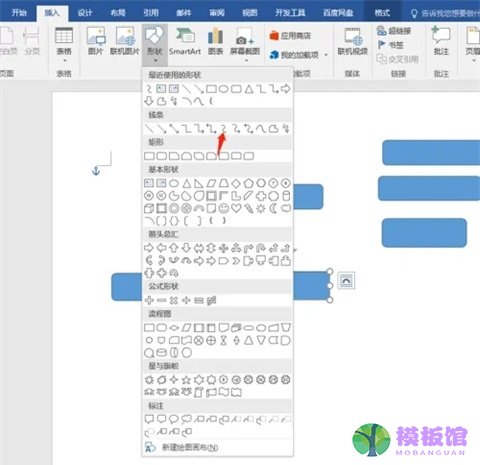Choose the flowchart decision diamond shape
This screenshot has width=480, height=465.
174,328
